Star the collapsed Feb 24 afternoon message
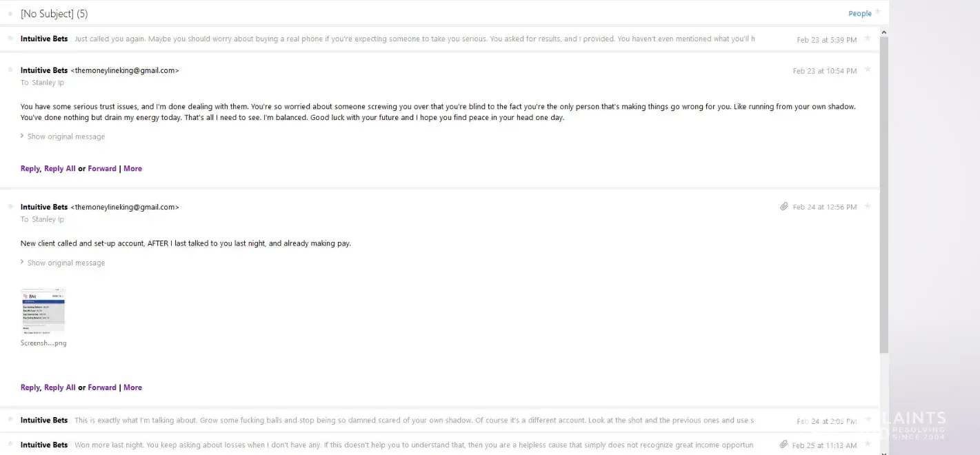 tap(868, 420)
